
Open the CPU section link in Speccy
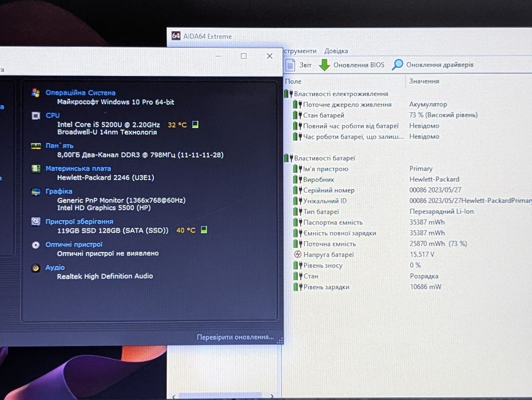click(x=53, y=115)
